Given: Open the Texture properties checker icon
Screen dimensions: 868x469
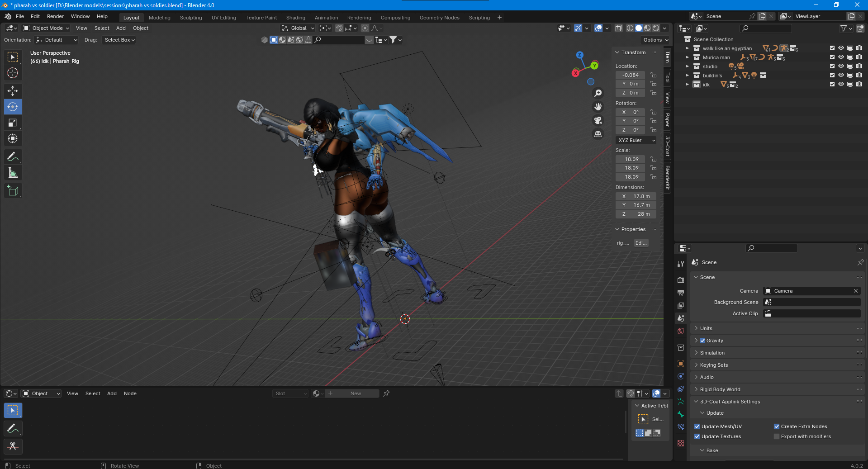Looking at the screenshot, I should coord(681,443).
